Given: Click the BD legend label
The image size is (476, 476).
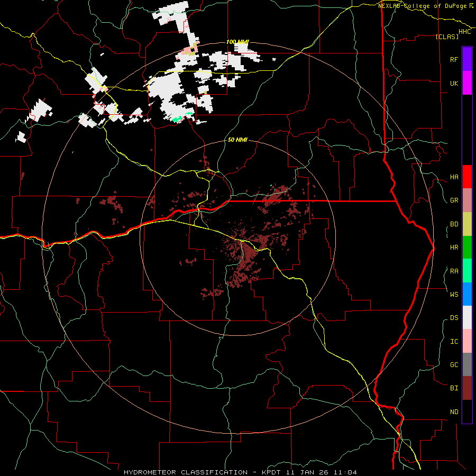Looking at the screenshot, I should point(454,224).
